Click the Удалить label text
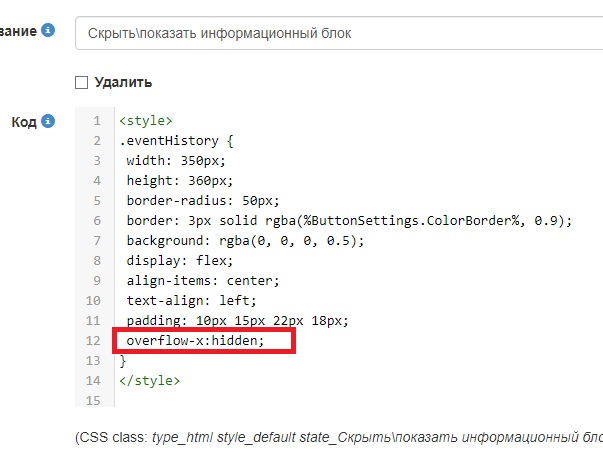Image resolution: width=603 pixels, height=454 pixels. [x=123, y=82]
